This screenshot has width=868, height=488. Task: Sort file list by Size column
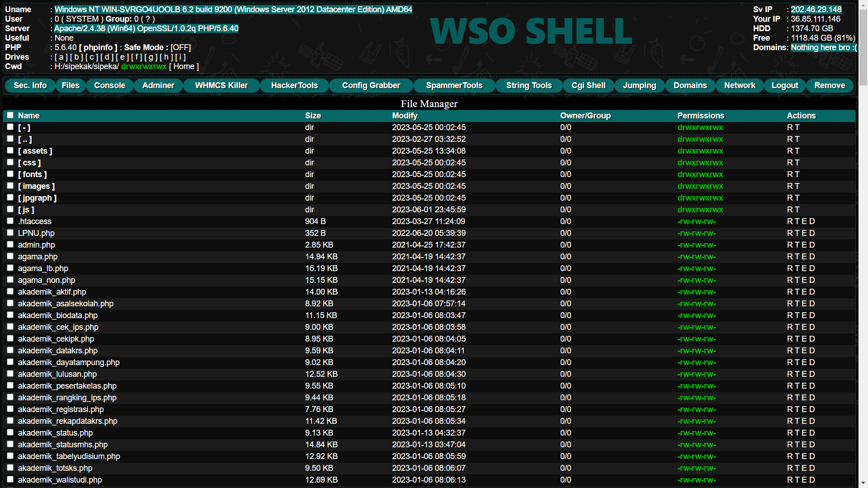[313, 116]
